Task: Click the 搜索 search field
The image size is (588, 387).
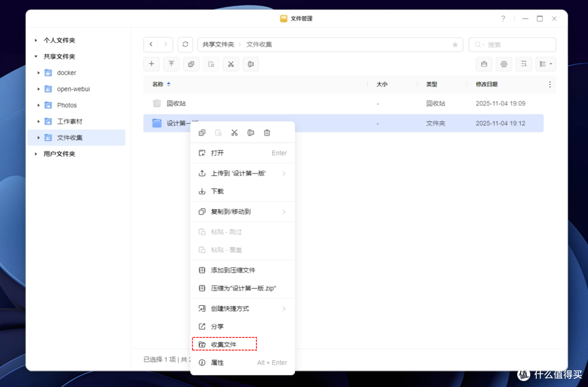Action: [x=512, y=45]
